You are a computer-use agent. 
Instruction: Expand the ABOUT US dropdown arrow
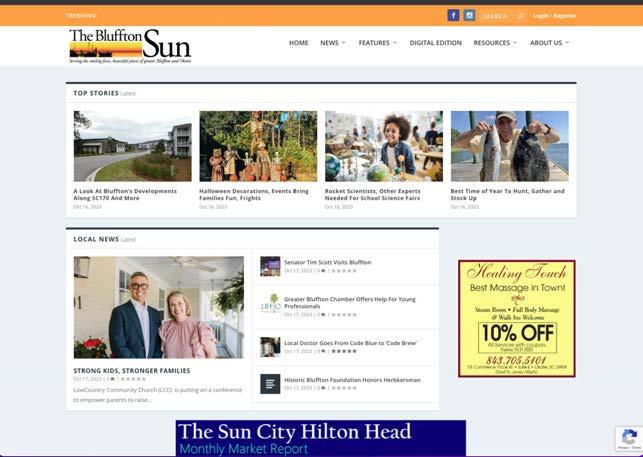[567, 42]
